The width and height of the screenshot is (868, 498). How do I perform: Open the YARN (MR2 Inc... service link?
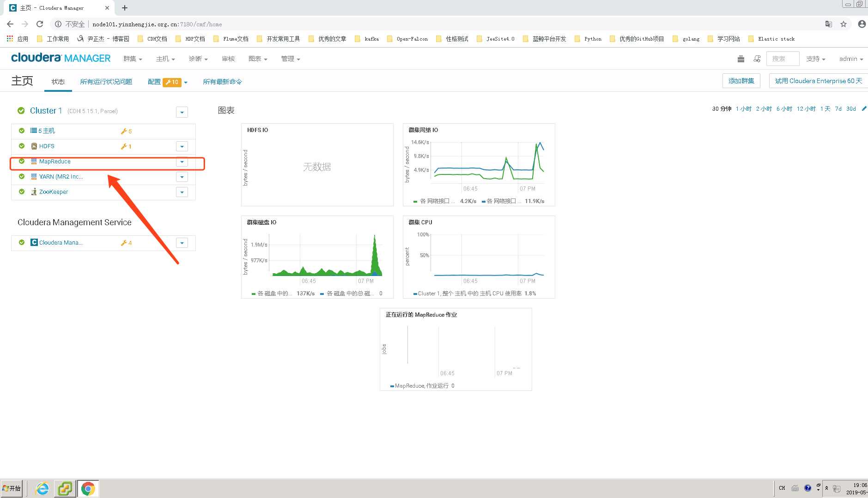pos(61,177)
